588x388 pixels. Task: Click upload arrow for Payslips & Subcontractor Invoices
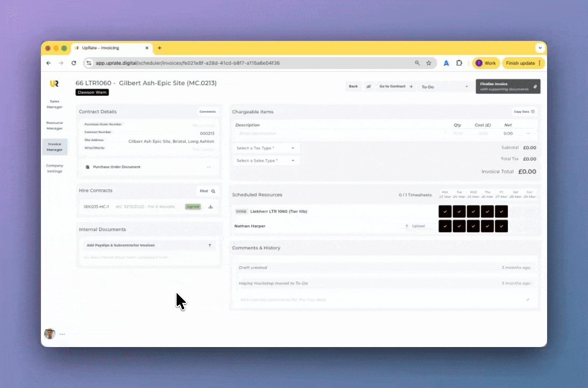click(x=209, y=245)
